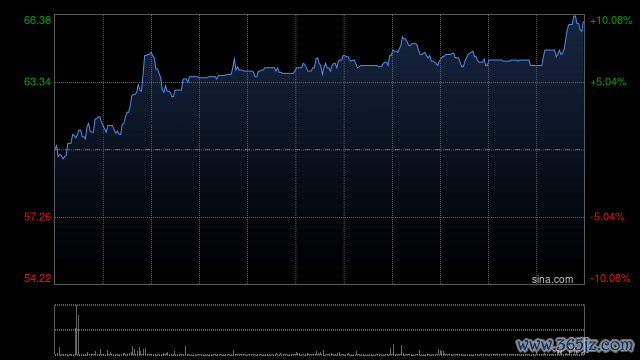This screenshot has height=360, width=640.
Task: Select the +5.04% percentage label
Action: [608, 82]
